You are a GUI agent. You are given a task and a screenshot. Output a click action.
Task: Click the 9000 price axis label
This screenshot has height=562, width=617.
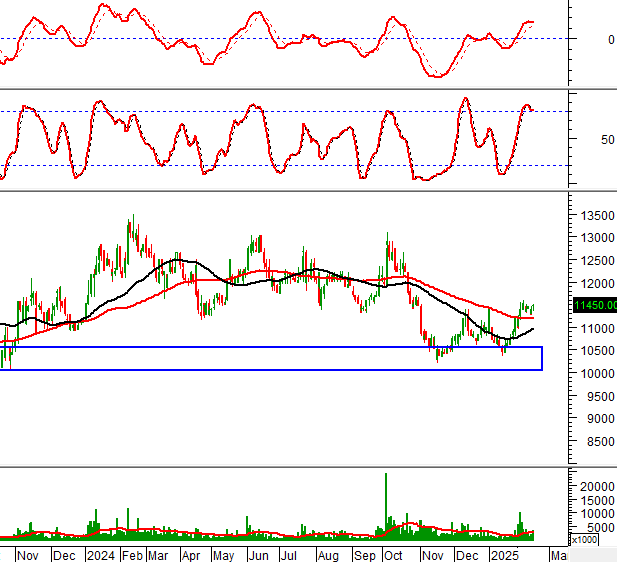point(601,419)
